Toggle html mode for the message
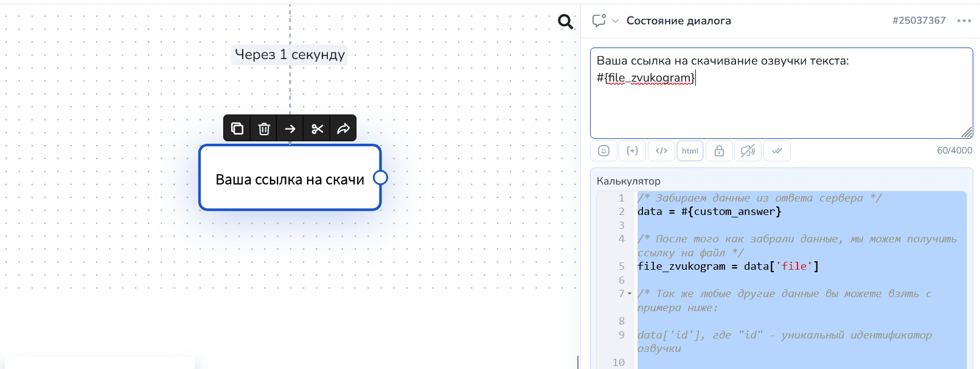980x369 pixels. click(x=690, y=151)
